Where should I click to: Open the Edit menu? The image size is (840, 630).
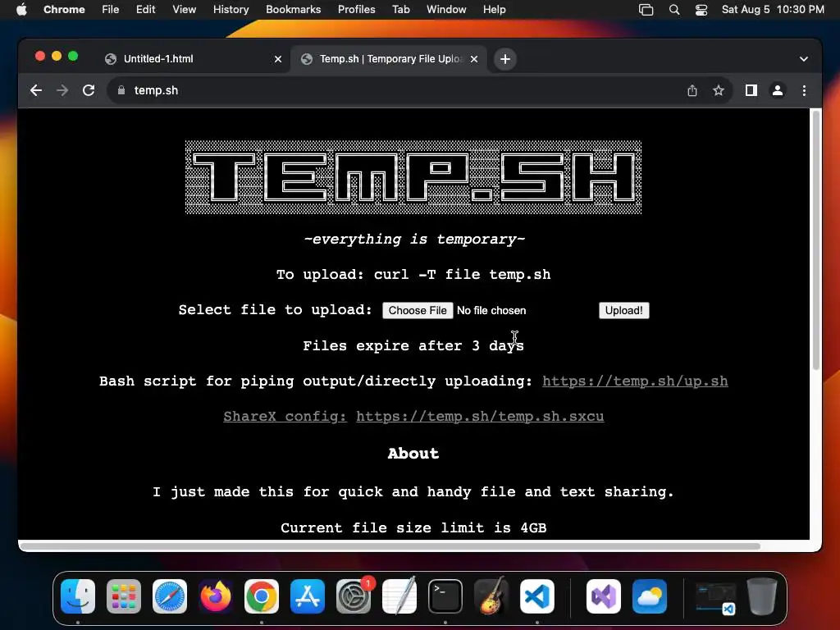click(146, 10)
